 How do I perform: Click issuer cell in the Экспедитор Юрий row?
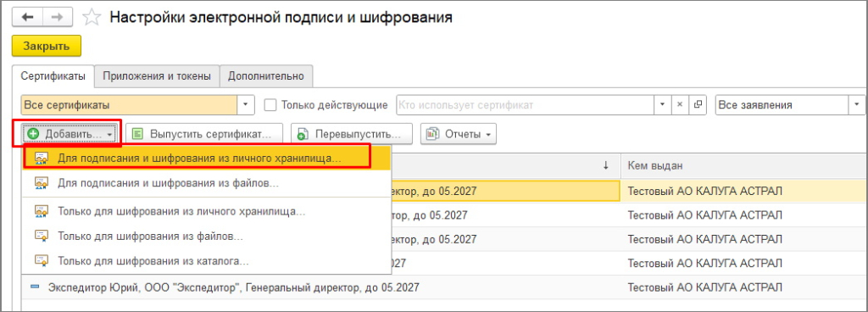tap(744, 287)
